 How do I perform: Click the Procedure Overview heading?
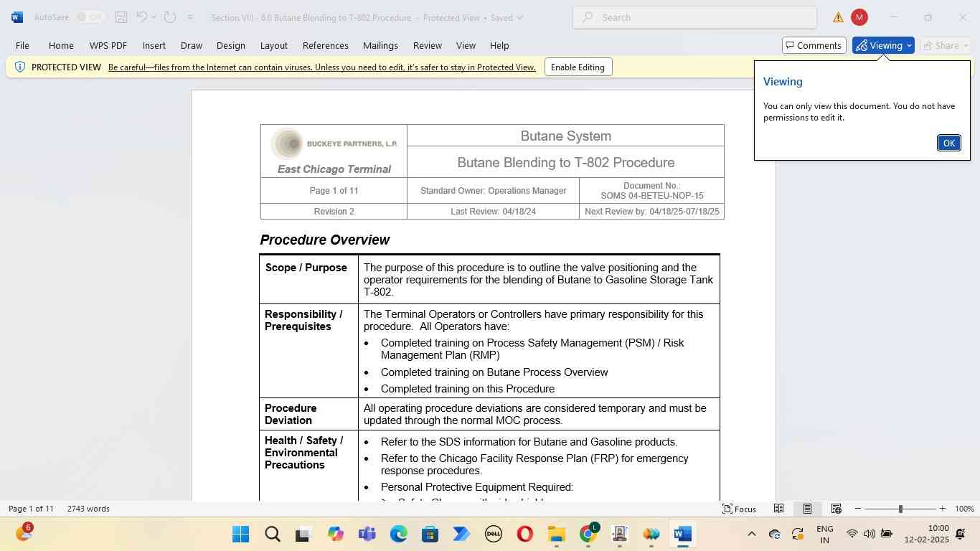325,240
